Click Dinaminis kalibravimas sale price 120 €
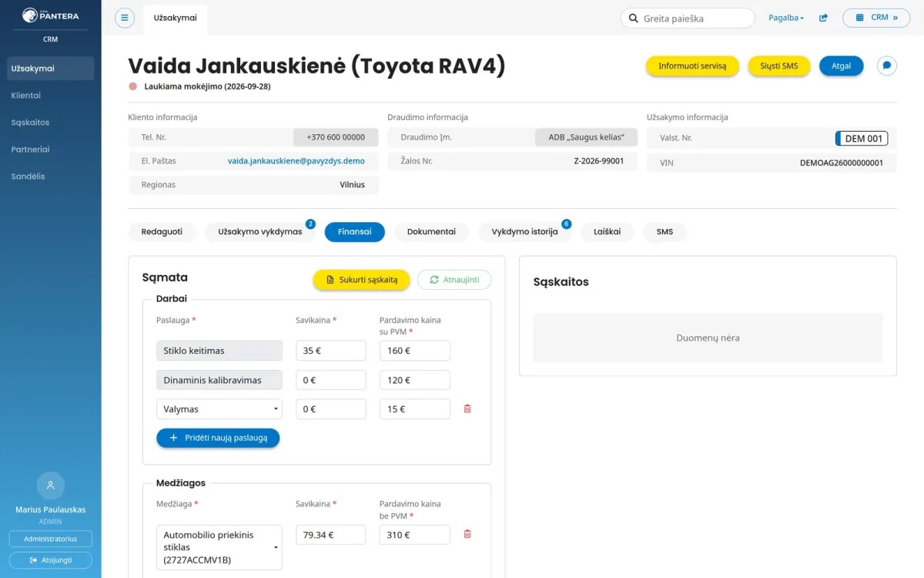This screenshot has height=578, width=924. pyautogui.click(x=415, y=380)
